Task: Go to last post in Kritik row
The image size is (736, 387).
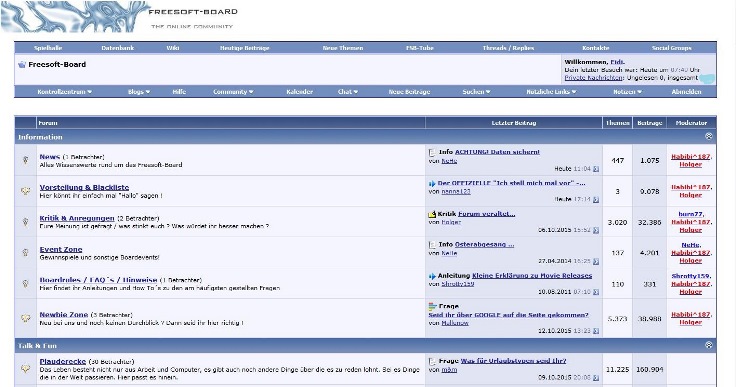Action: tap(596, 230)
